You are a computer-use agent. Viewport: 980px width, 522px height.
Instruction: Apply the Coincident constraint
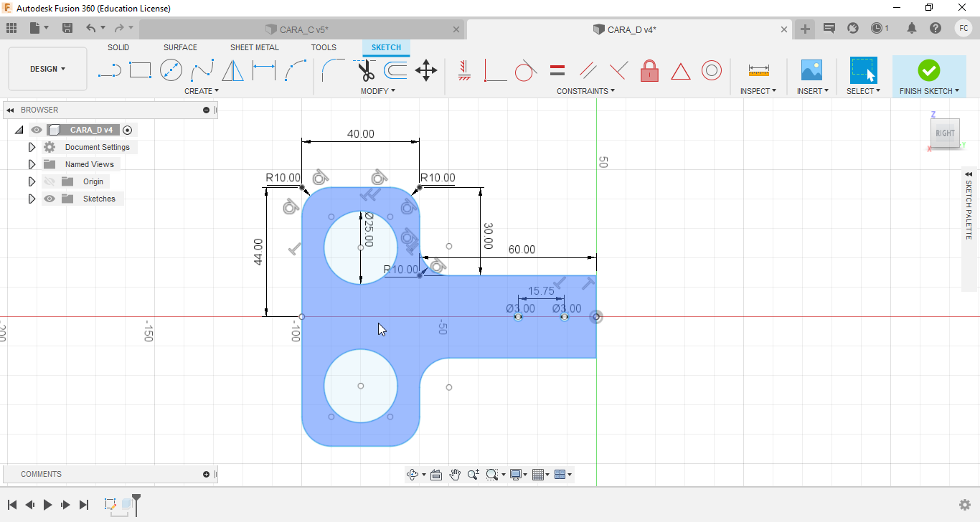[x=495, y=70]
